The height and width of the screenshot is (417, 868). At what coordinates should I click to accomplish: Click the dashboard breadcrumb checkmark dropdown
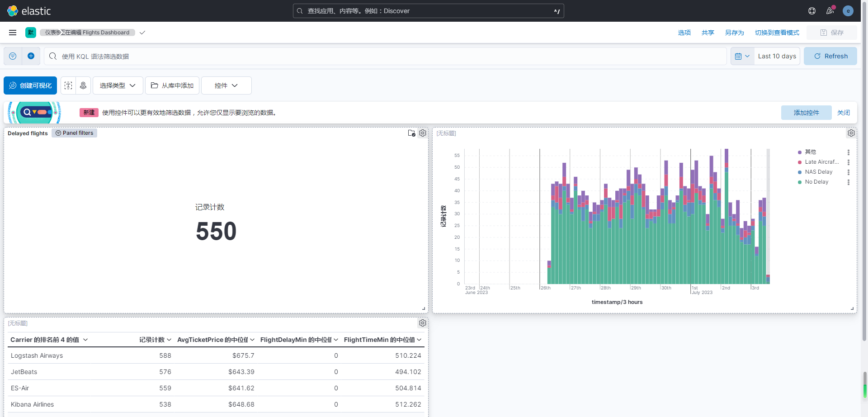click(x=142, y=33)
